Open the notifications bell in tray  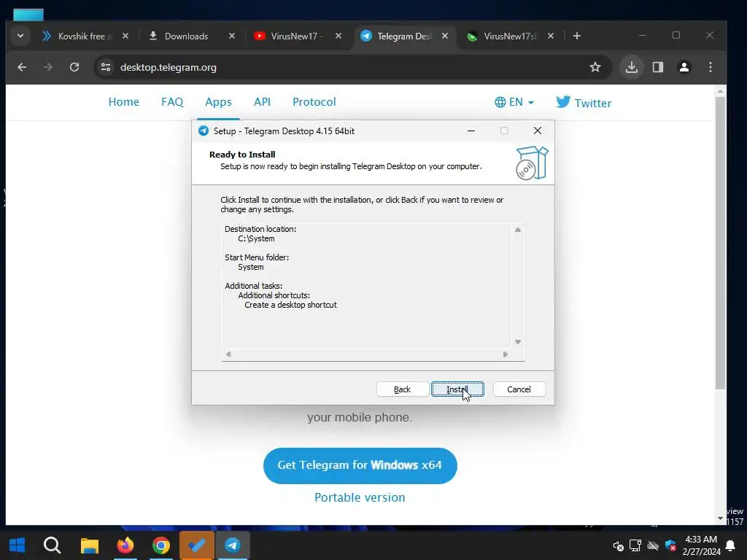(729, 545)
